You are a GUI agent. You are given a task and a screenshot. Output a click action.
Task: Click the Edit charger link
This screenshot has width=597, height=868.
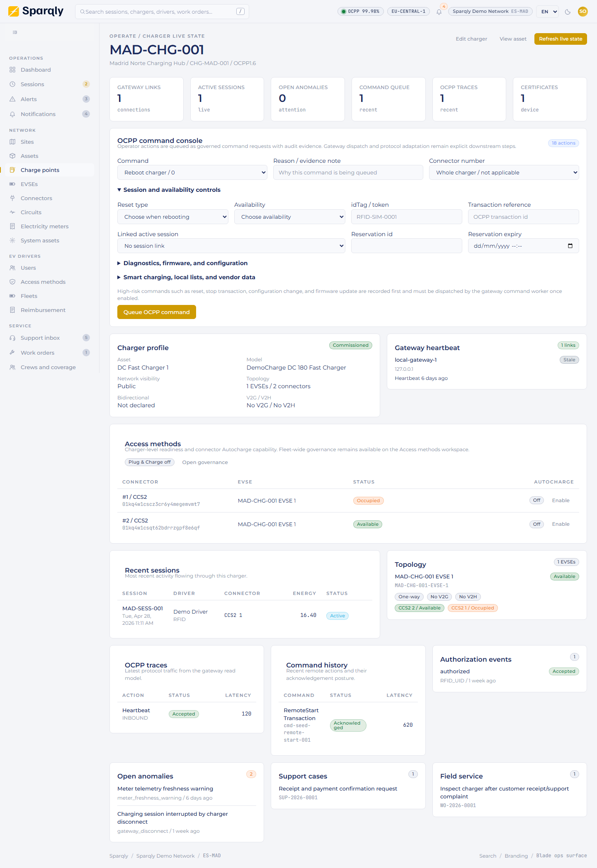click(471, 39)
